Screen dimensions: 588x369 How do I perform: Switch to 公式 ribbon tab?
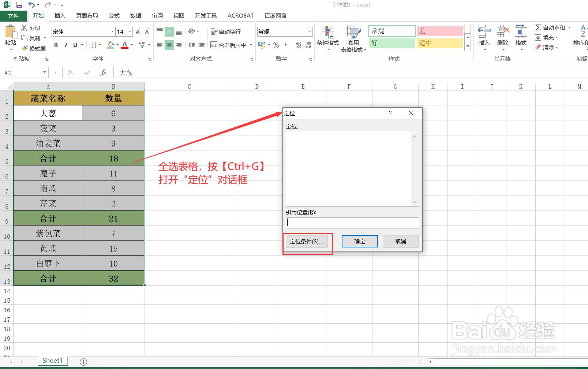[114, 16]
